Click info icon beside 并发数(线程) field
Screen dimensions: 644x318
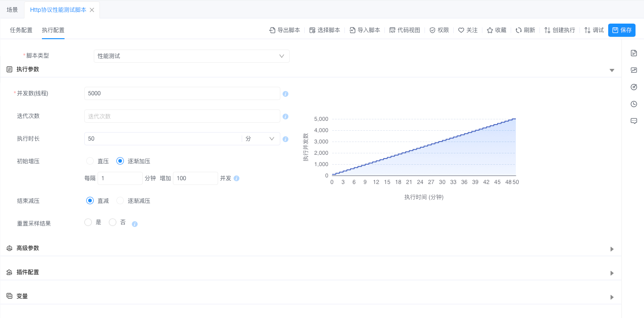pos(285,94)
